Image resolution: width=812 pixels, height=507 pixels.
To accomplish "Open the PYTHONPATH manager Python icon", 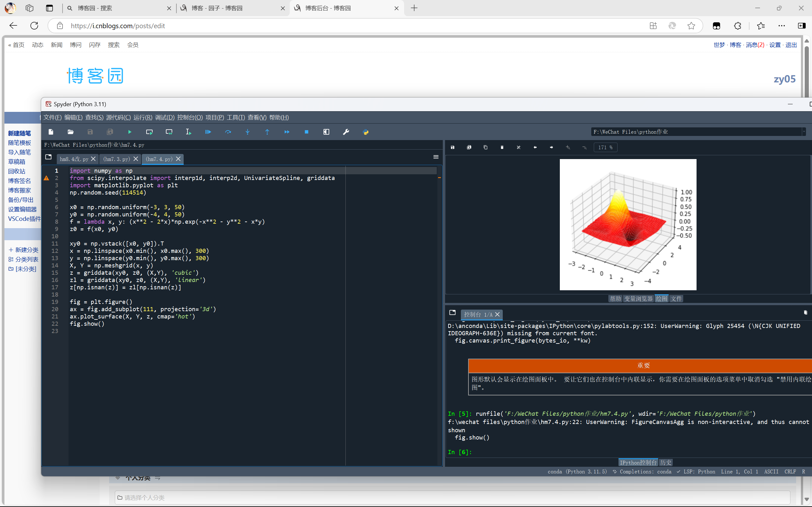I will coord(366,132).
